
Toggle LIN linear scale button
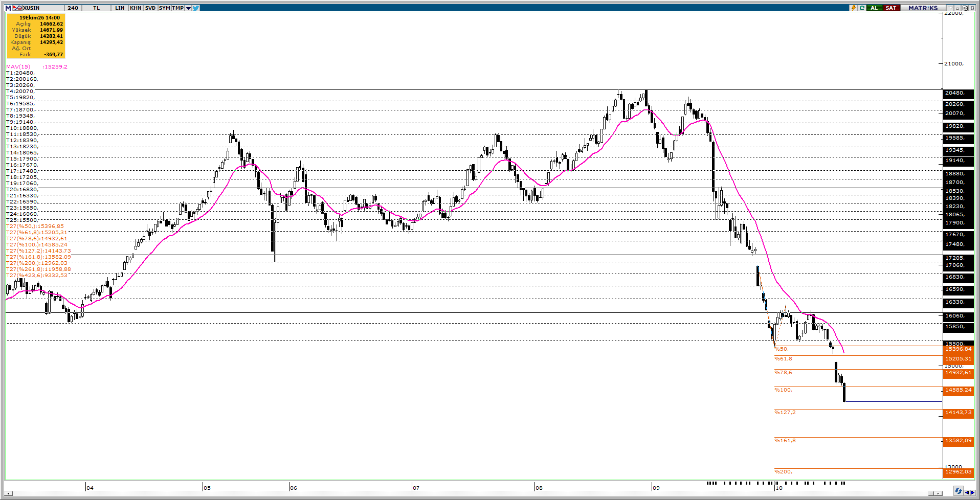click(x=120, y=8)
